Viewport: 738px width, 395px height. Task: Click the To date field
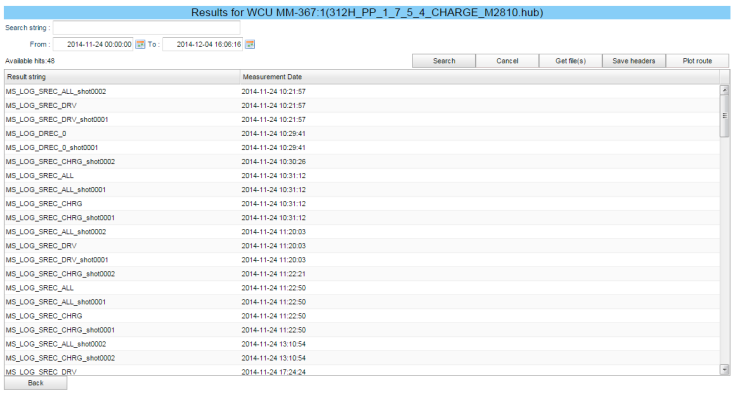pos(203,44)
